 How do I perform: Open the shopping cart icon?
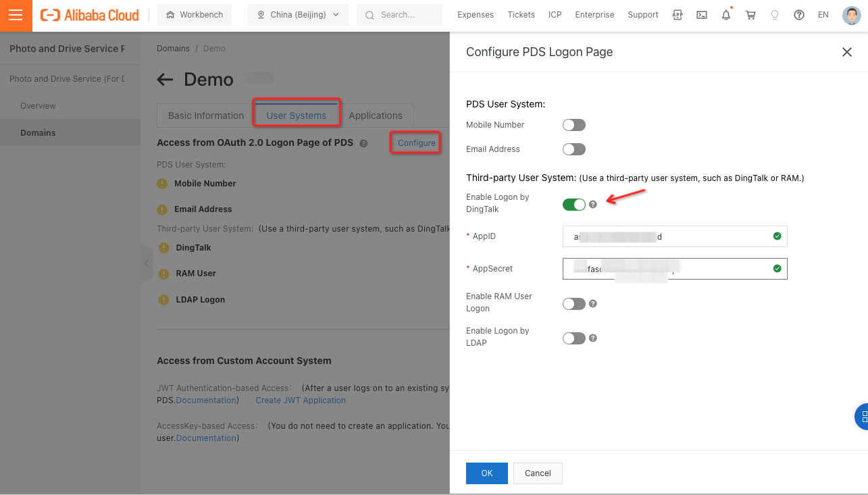tap(750, 15)
